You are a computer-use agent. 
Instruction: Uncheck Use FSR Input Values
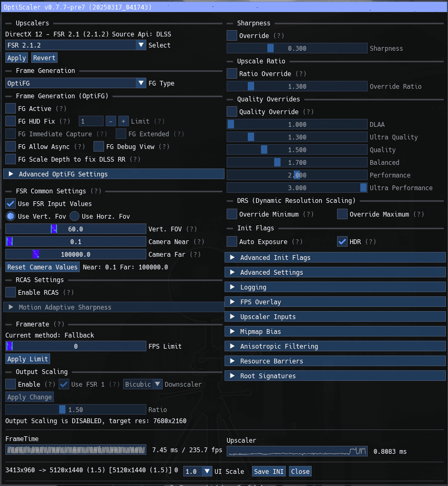(x=11, y=203)
